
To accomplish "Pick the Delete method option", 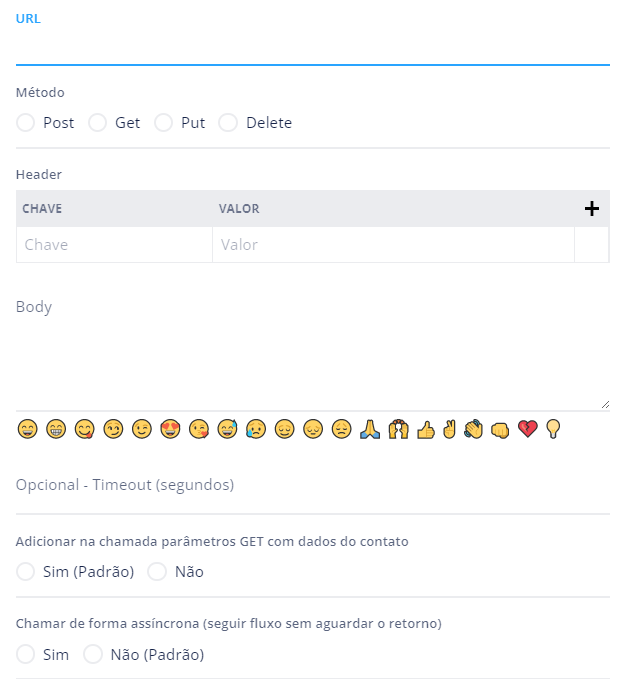I will tap(228, 123).
